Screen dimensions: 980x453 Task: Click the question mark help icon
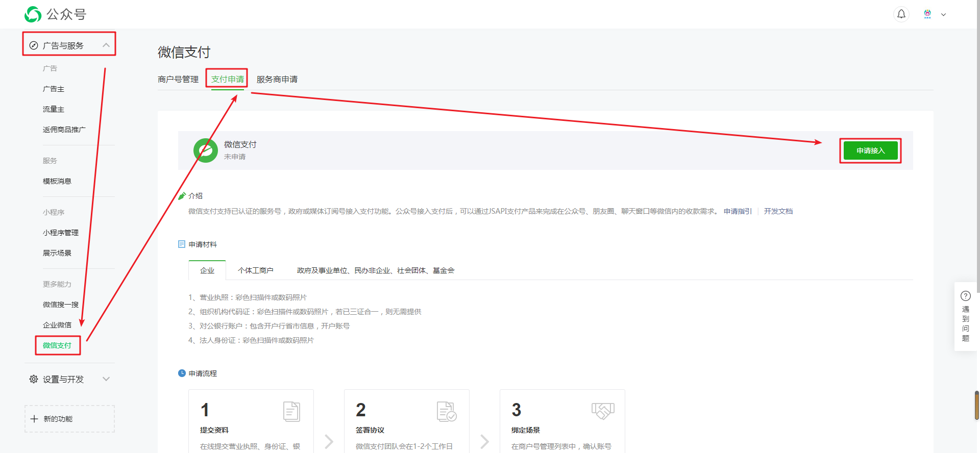click(x=965, y=296)
